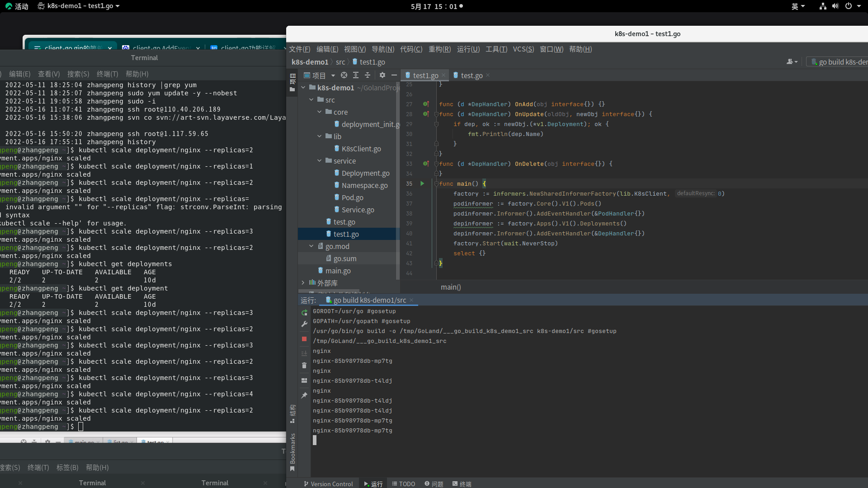The height and width of the screenshot is (488, 868).
Task: Open the 编辑(E) menu in GoLand
Action: click(327, 49)
